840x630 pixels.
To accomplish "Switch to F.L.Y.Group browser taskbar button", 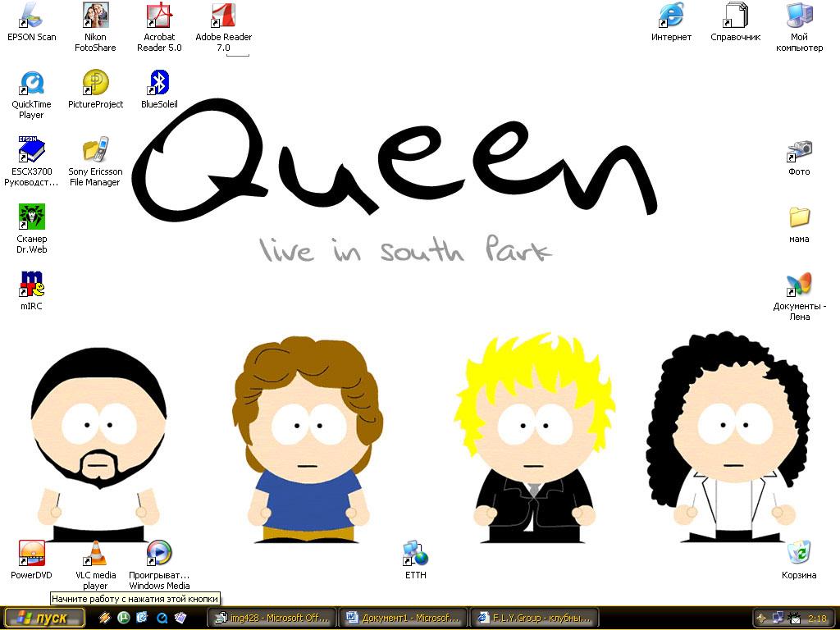I will pyautogui.click(x=535, y=618).
